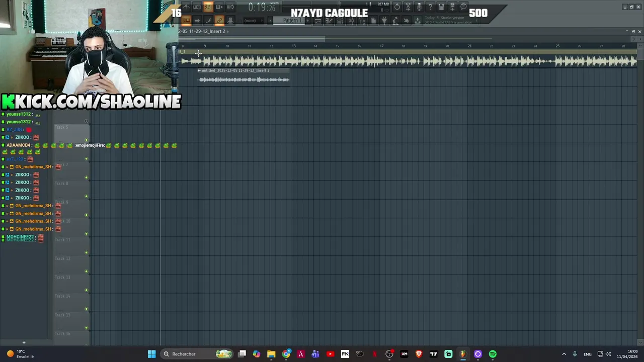Viewport: 644px width, 362px height.
Task: Mute Track 12 with its green dot
Action: pyautogui.click(x=87, y=271)
